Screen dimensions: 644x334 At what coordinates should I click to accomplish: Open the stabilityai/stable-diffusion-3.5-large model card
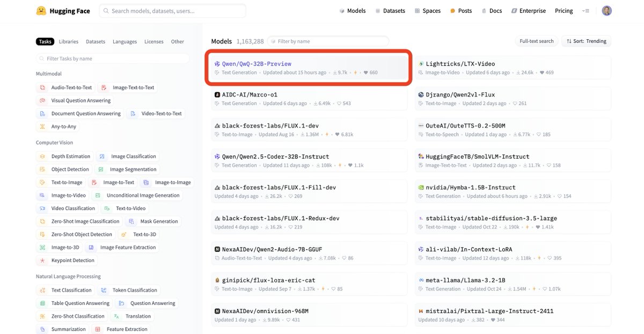[513, 223]
